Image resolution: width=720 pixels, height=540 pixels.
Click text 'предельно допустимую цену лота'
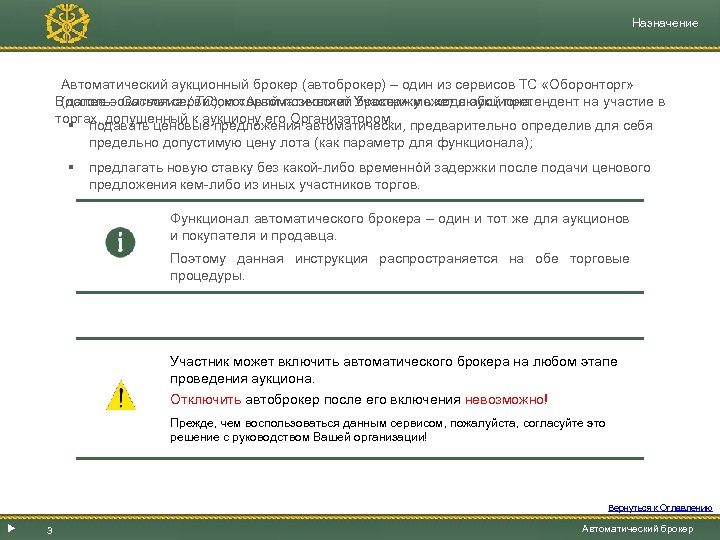click(200, 143)
